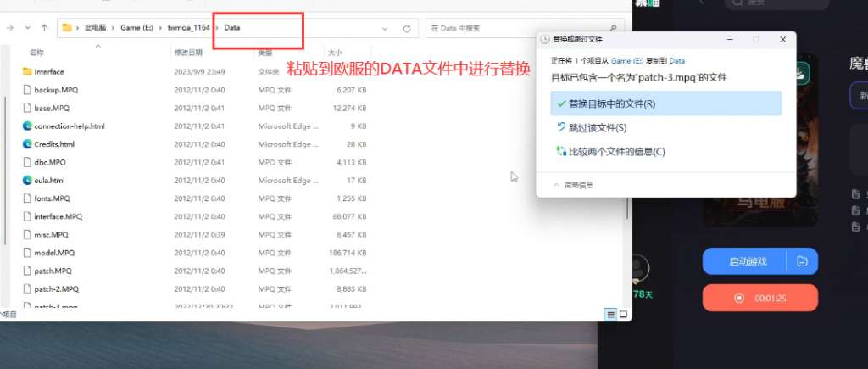The width and height of the screenshot is (868, 369).
Task: Select the Interface folder
Action: [x=48, y=71]
